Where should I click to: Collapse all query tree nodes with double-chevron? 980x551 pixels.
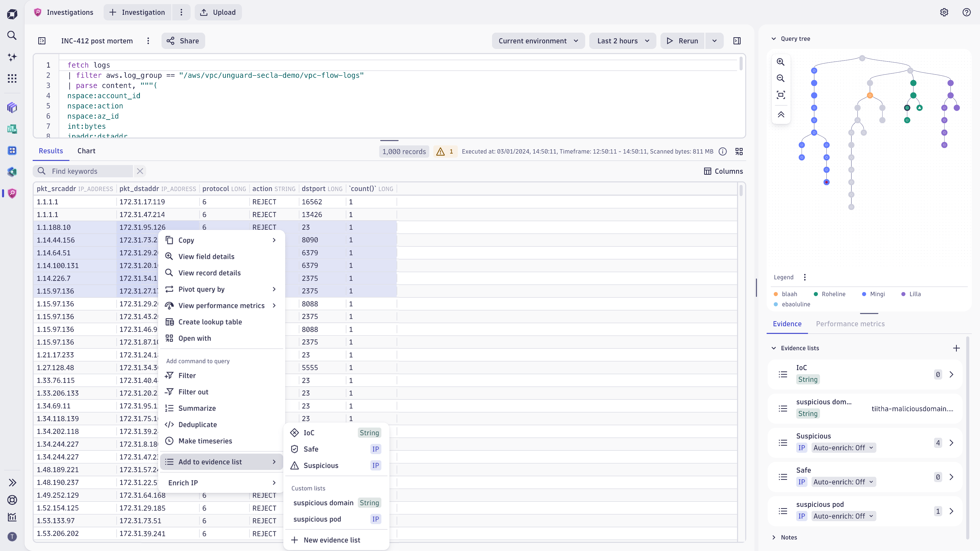pyautogui.click(x=781, y=115)
